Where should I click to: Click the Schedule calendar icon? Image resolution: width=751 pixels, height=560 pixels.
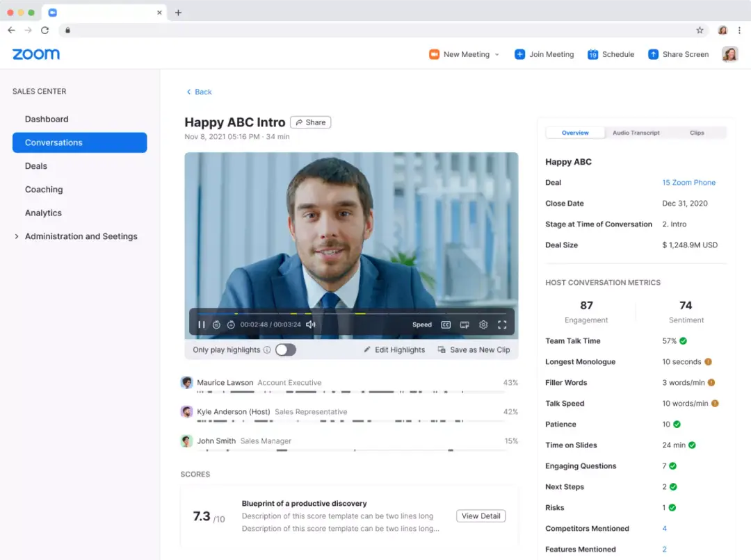(x=592, y=55)
